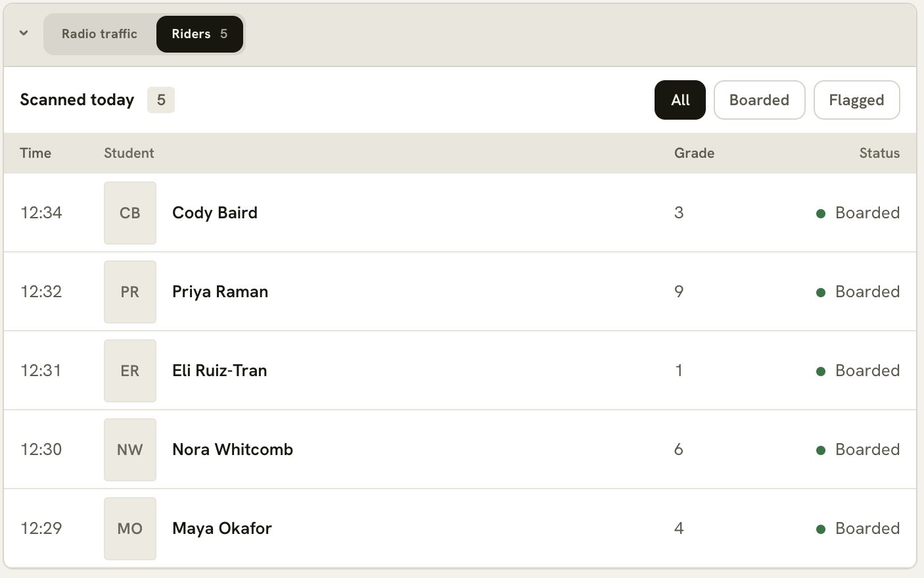Sort by the Status column header
924x578 pixels.
pyautogui.click(x=879, y=153)
